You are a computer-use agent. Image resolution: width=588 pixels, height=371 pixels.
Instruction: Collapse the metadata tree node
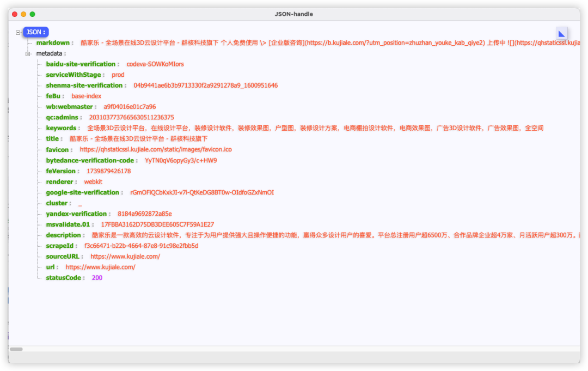coord(28,53)
